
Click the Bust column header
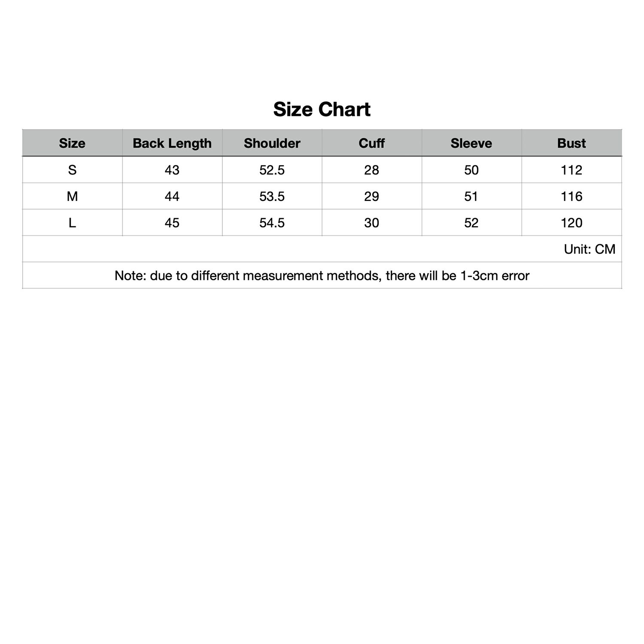tap(571, 143)
